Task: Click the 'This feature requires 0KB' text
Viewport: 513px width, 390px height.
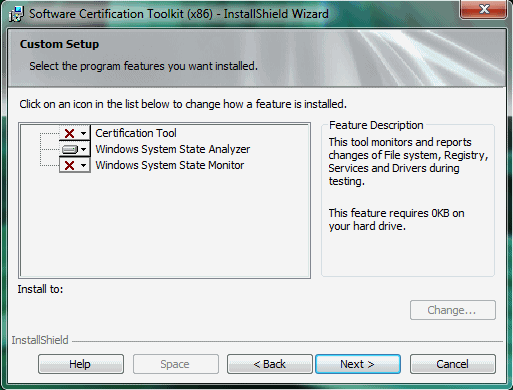Action: click(396, 220)
